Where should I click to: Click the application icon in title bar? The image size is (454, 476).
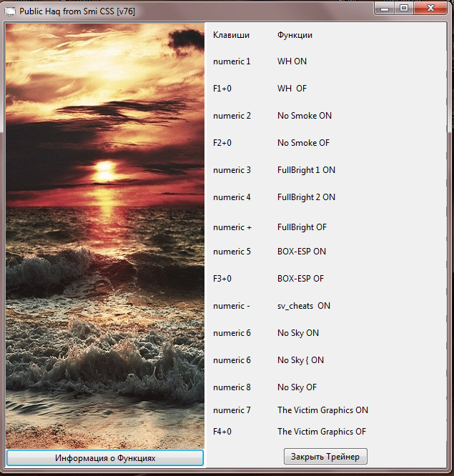10,11
